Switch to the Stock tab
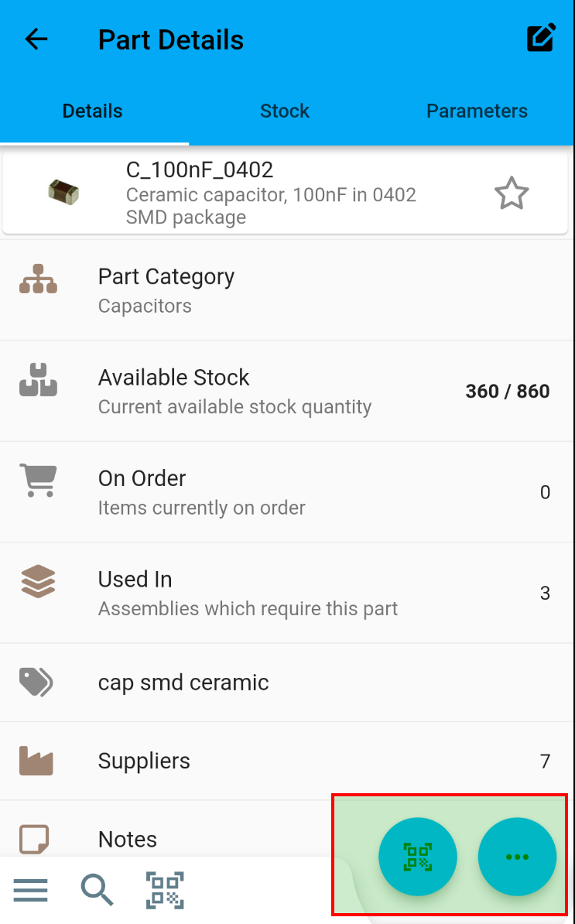The height and width of the screenshot is (924, 575). coord(285,111)
